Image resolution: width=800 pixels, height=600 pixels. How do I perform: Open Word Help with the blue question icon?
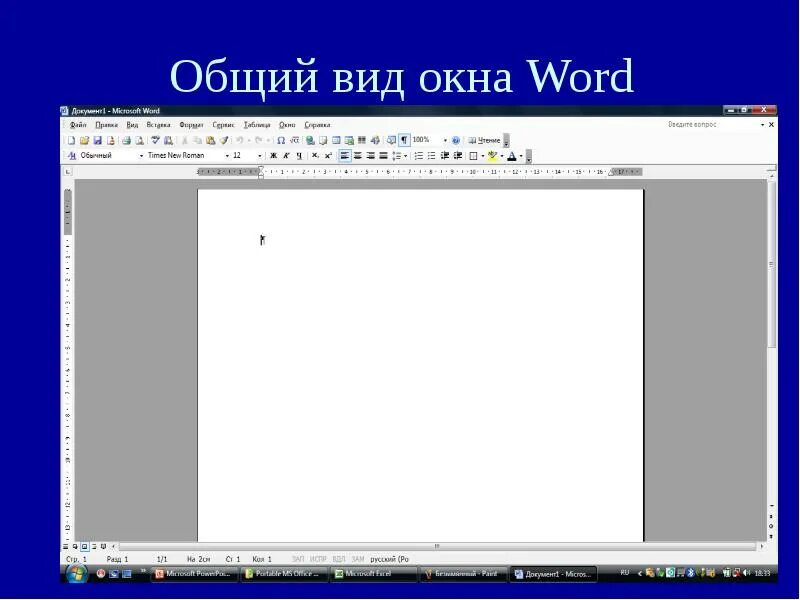[x=456, y=140]
